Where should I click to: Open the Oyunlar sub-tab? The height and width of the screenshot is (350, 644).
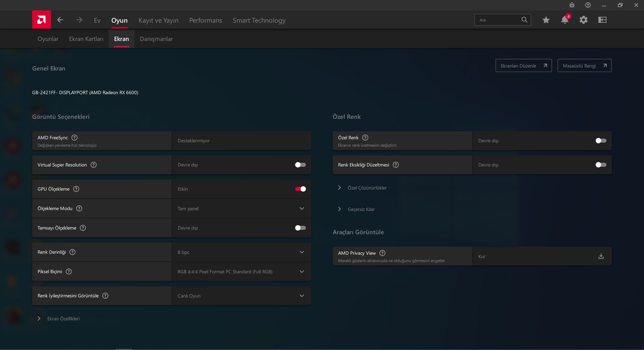pos(48,39)
